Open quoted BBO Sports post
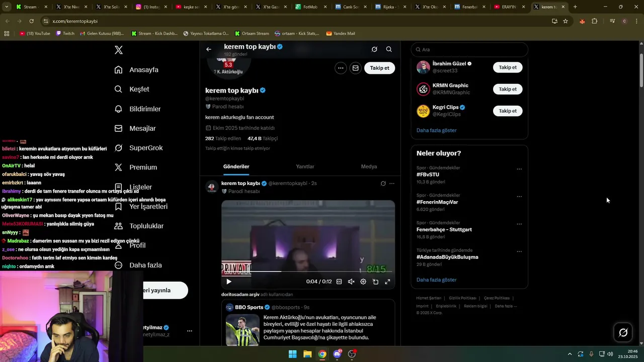Screen dimensions: 644x362 (308, 323)
